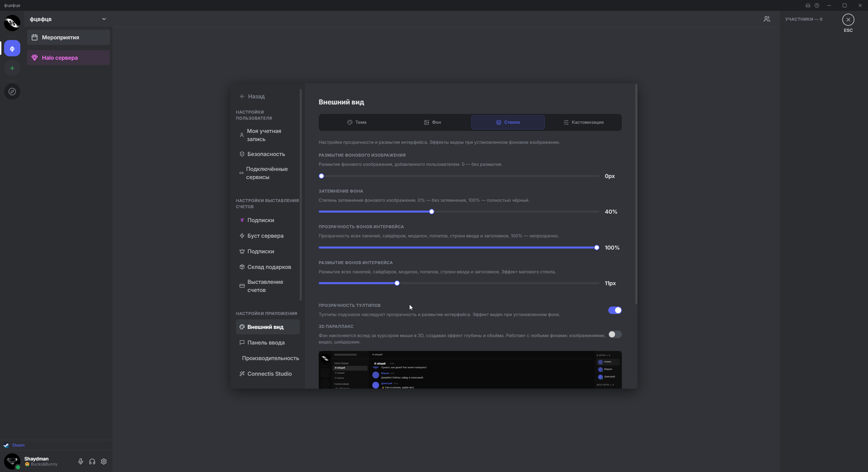Open the inbox icon in the title bar
The image size is (868, 472).
(808, 5)
